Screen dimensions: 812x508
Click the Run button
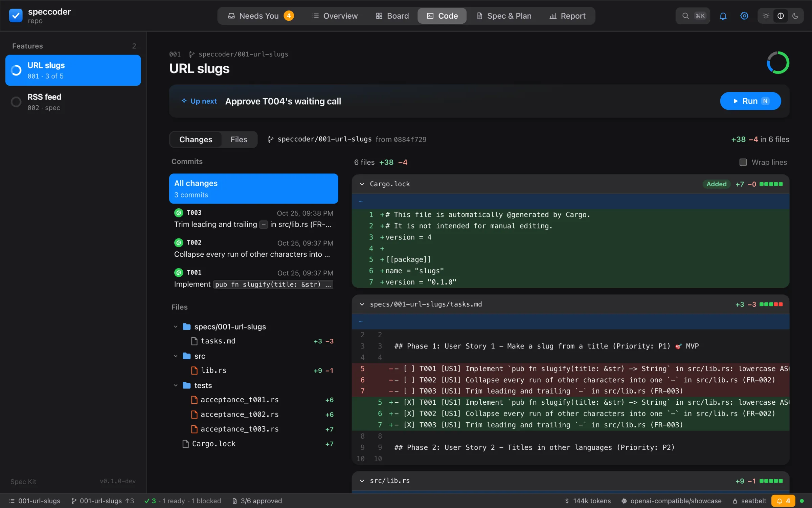point(750,101)
